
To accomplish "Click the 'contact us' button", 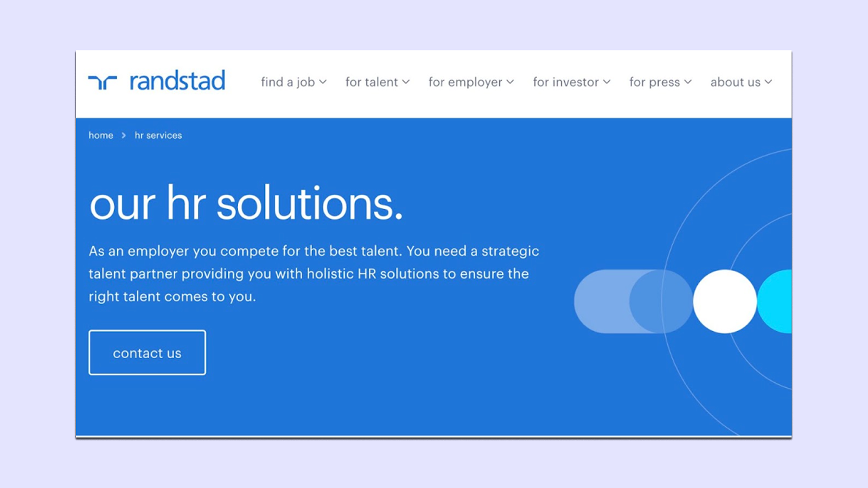I will (x=147, y=352).
